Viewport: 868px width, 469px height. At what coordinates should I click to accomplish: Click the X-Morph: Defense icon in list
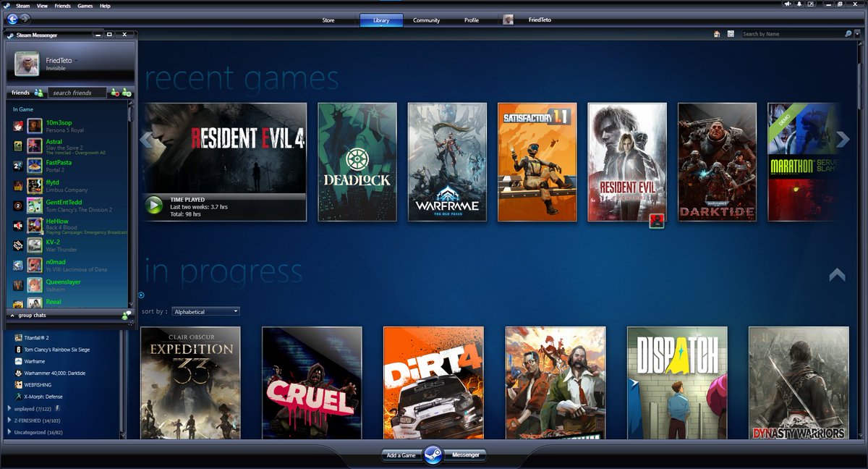tap(18, 397)
